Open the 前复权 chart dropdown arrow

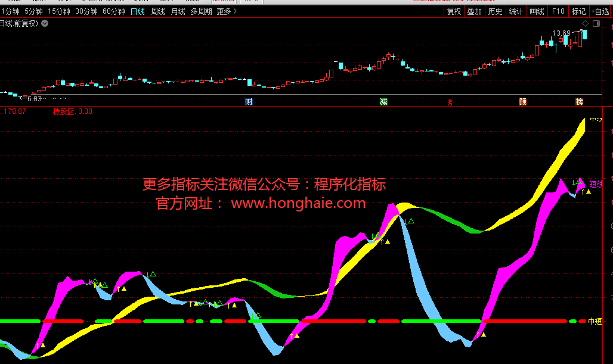[x=46, y=23]
